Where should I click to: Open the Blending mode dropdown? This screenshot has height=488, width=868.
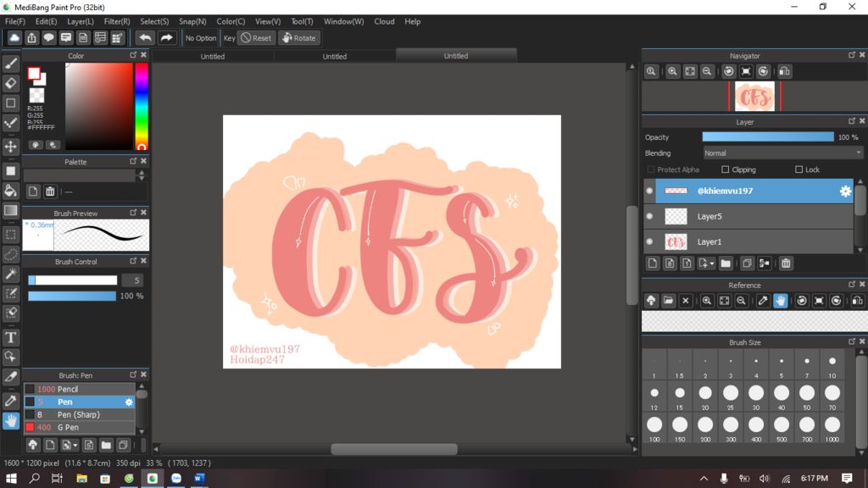click(782, 153)
